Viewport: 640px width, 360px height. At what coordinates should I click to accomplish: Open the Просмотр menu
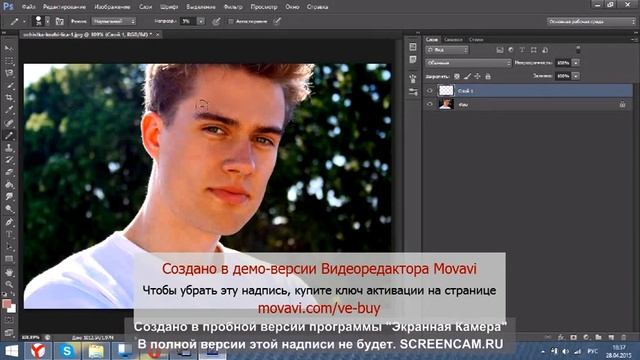[263, 7]
